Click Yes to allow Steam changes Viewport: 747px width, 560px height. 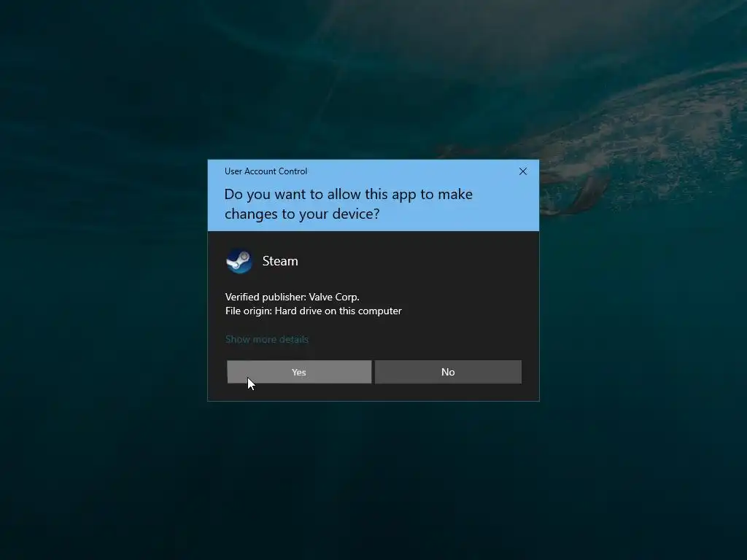point(299,372)
